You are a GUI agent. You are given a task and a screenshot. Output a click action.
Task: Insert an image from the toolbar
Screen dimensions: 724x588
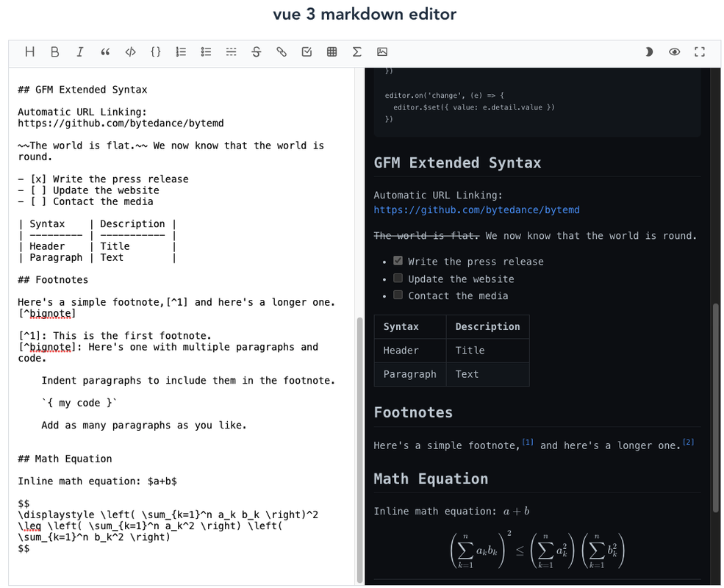coord(382,51)
